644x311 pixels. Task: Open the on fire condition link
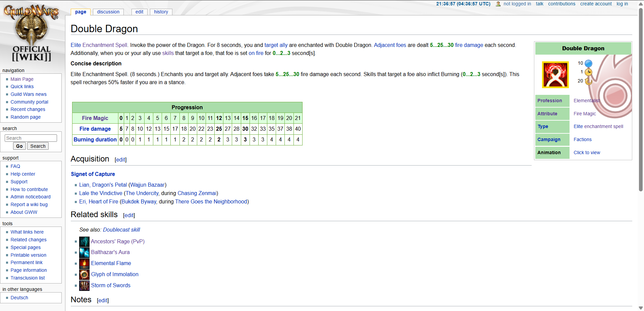(x=256, y=53)
